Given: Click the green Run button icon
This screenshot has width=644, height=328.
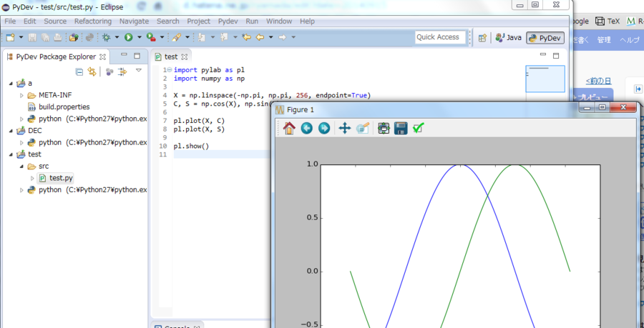Looking at the screenshot, I should coord(129,37).
